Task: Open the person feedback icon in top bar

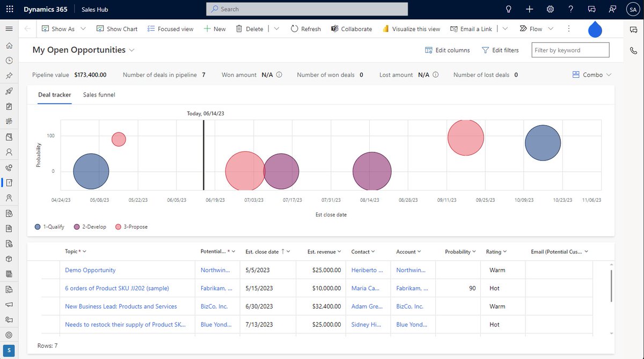Action: 612,9
